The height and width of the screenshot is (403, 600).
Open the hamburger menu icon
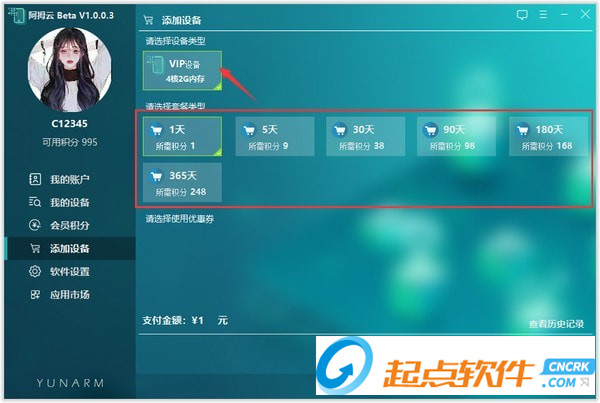tap(543, 15)
